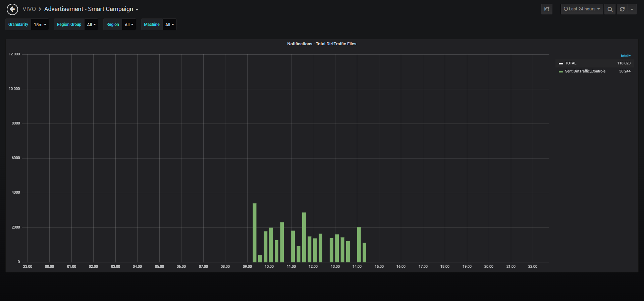Click the Region Group variable label
This screenshot has width=644, height=301.
click(69, 24)
